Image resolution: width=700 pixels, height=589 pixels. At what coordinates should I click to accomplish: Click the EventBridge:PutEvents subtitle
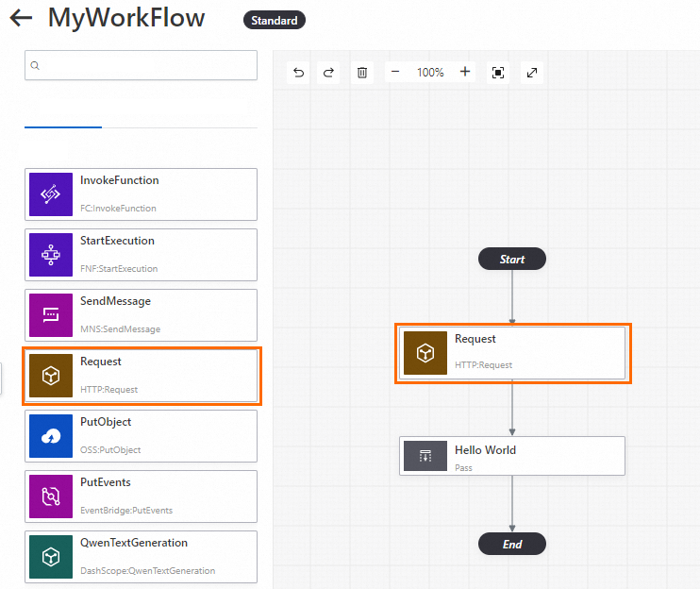point(126,510)
